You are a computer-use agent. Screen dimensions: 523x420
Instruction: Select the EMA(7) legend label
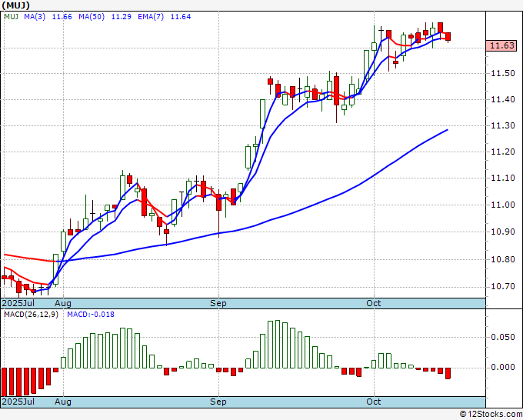[151, 16]
